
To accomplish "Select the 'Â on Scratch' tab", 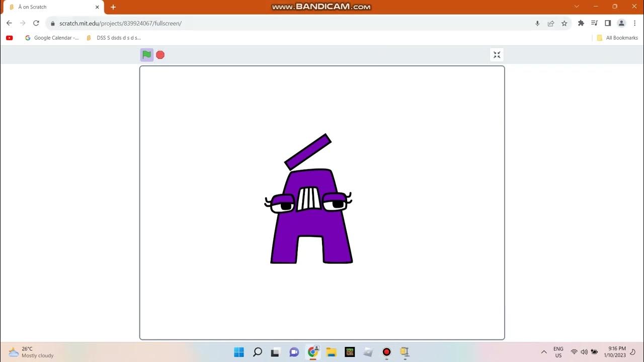I will tap(53, 7).
